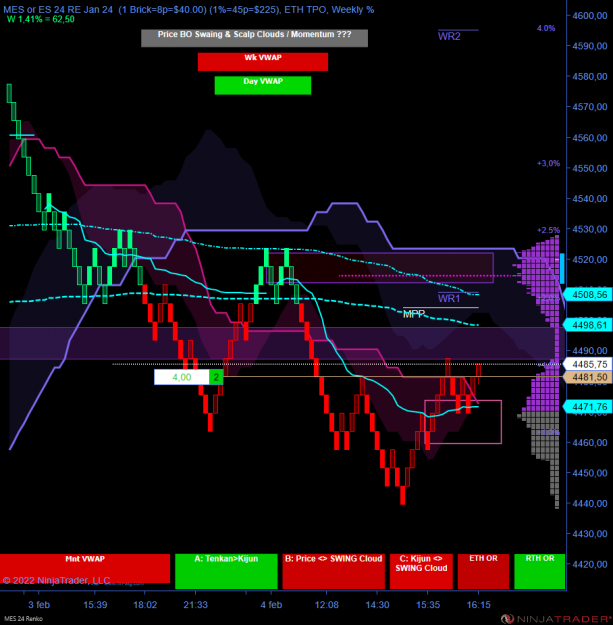The width and height of the screenshot is (613, 625).
Task: Click the 4471,76 price marker
Action: point(589,407)
